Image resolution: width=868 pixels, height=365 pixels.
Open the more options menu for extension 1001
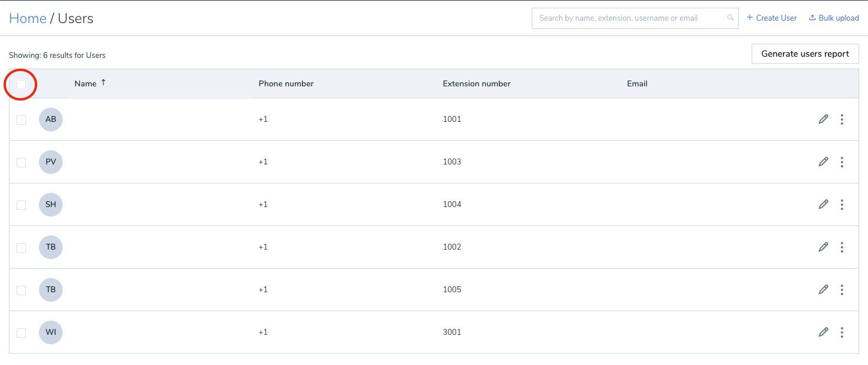tap(841, 119)
